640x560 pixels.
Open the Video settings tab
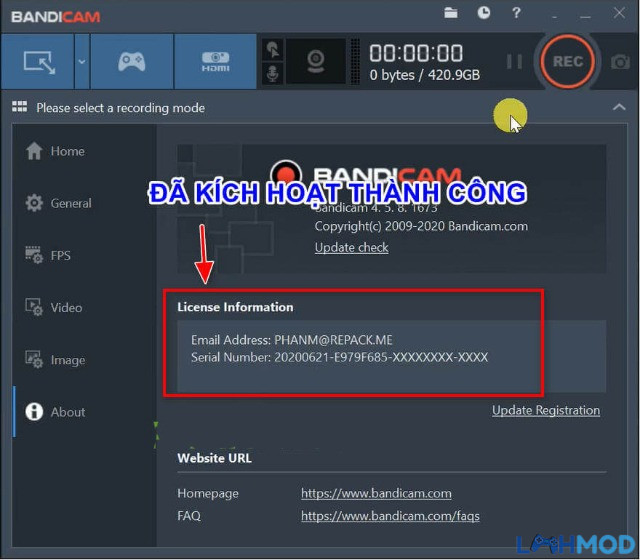[84, 307]
